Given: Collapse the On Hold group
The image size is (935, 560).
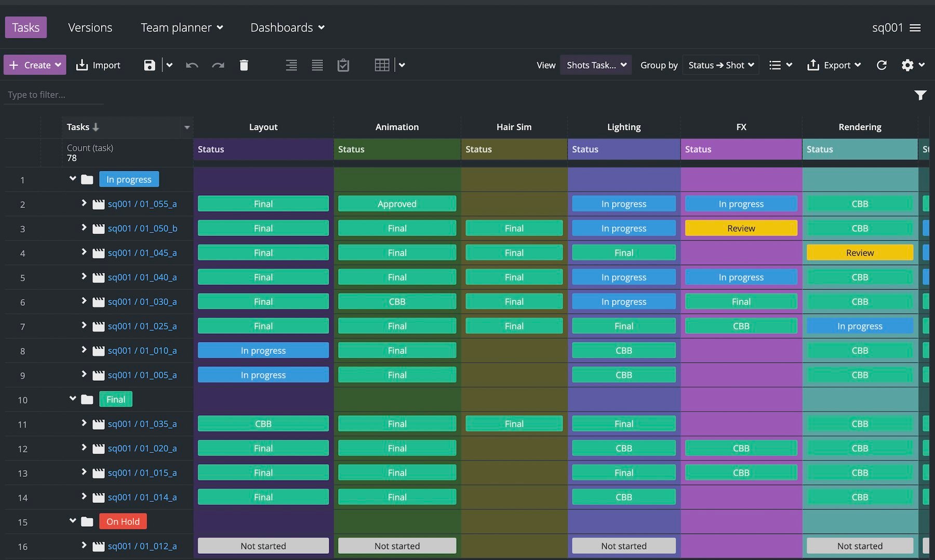Looking at the screenshot, I should [x=73, y=521].
